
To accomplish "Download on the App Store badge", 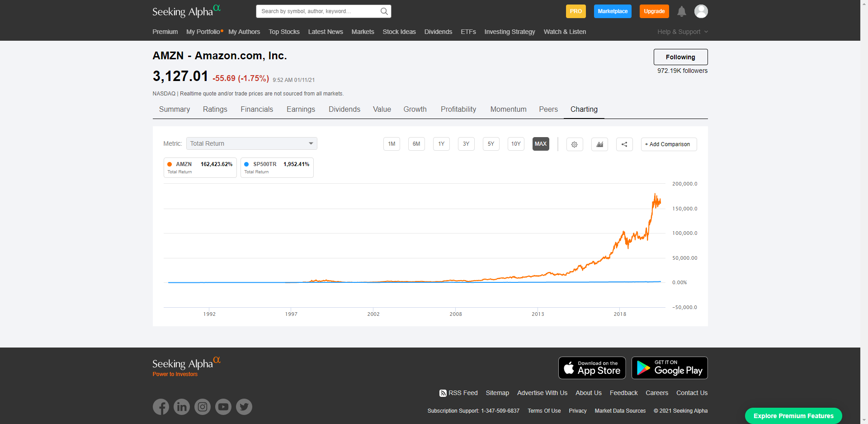I will 592,368.
